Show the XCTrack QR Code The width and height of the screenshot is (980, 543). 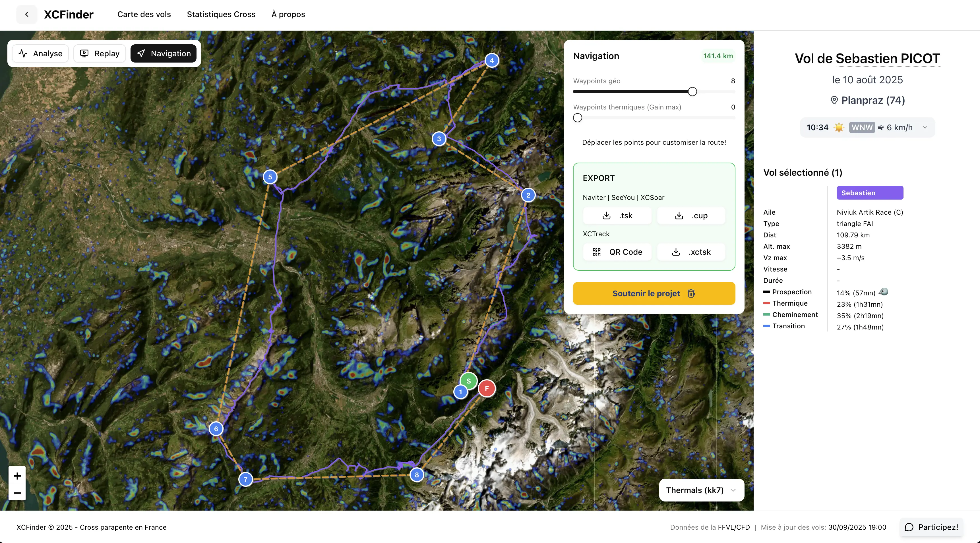pyautogui.click(x=617, y=252)
